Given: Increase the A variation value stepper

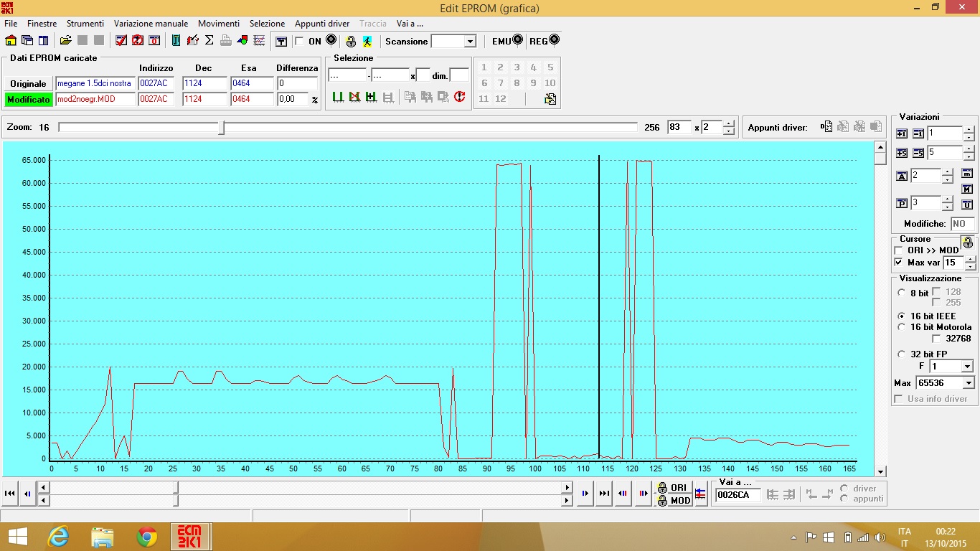Looking at the screenshot, I should coord(947,172).
